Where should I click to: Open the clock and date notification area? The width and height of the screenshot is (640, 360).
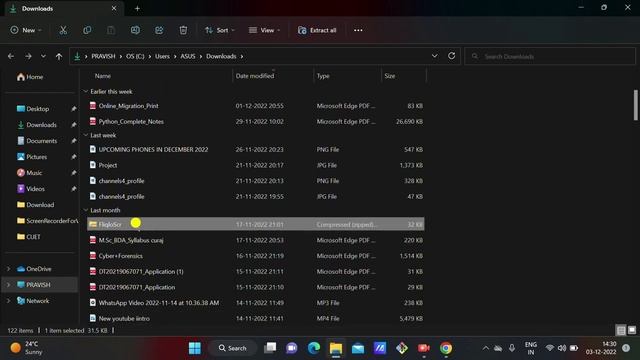601,348
